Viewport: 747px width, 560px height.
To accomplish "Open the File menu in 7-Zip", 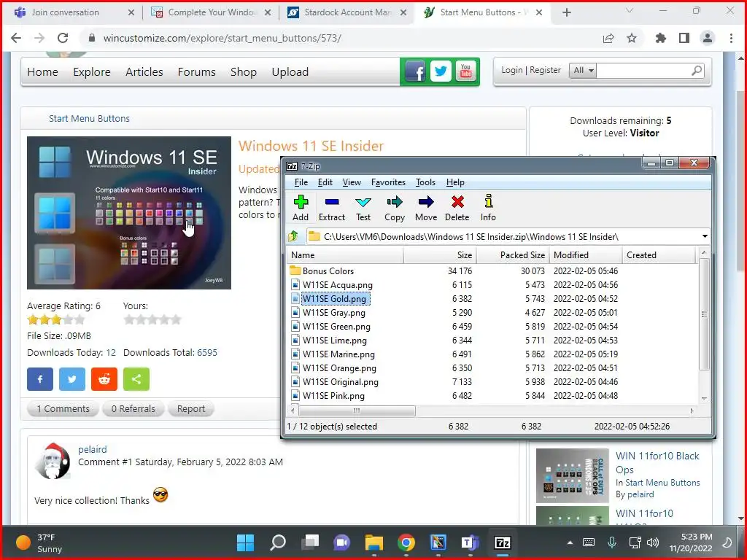I will pyautogui.click(x=301, y=182).
